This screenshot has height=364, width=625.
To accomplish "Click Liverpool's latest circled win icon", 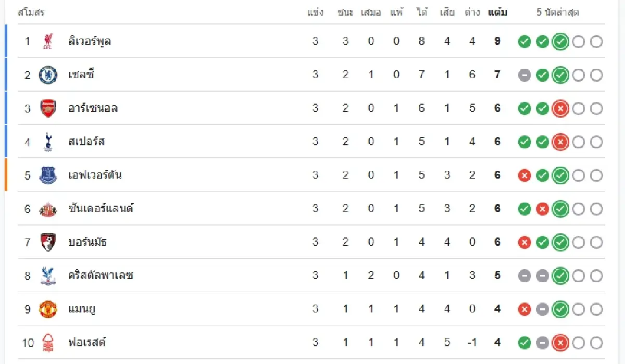I will [x=560, y=42].
